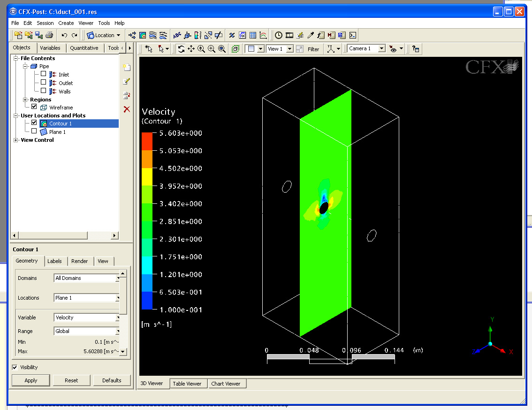Uncheck the Contour 1 visibility box

tap(34, 122)
